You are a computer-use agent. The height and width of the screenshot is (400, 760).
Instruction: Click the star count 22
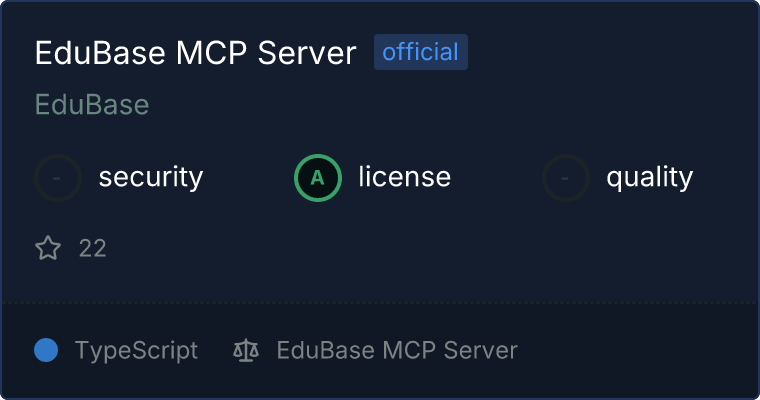pyautogui.click(x=93, y=248)
